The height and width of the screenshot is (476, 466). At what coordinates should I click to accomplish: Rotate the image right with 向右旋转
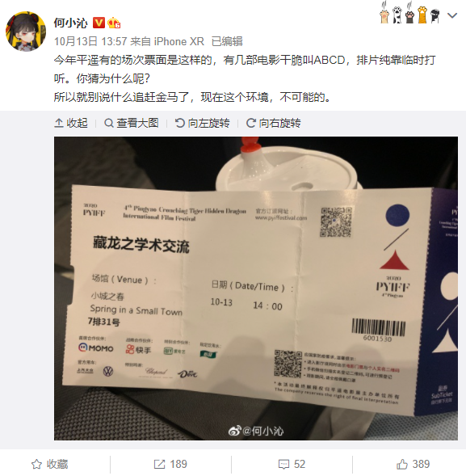click(273, 124)
